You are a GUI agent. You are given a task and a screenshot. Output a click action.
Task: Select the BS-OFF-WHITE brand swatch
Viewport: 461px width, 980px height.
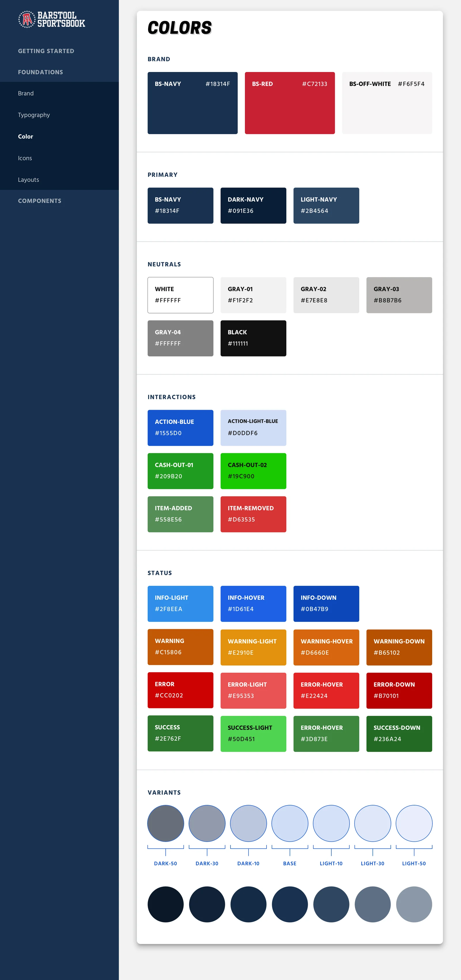pos(387,103)
